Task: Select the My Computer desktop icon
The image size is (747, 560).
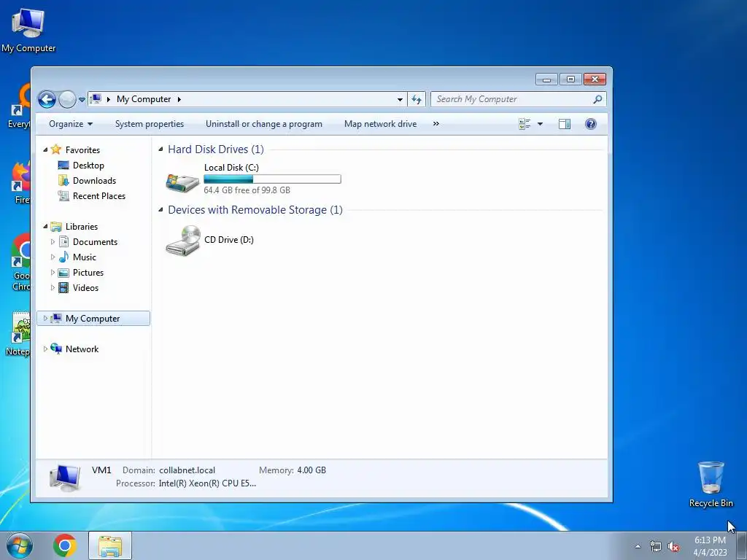Action: [x=28, y=31]
